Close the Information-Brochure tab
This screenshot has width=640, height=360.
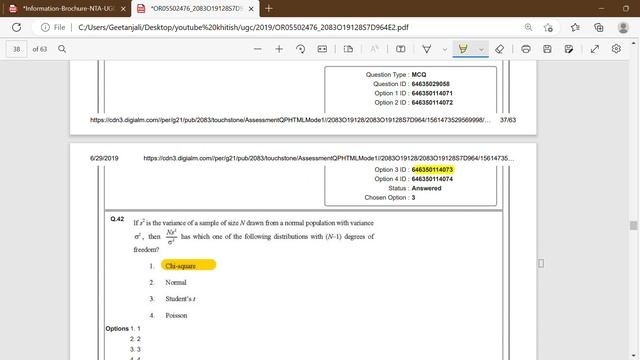[x=123, y=9]
